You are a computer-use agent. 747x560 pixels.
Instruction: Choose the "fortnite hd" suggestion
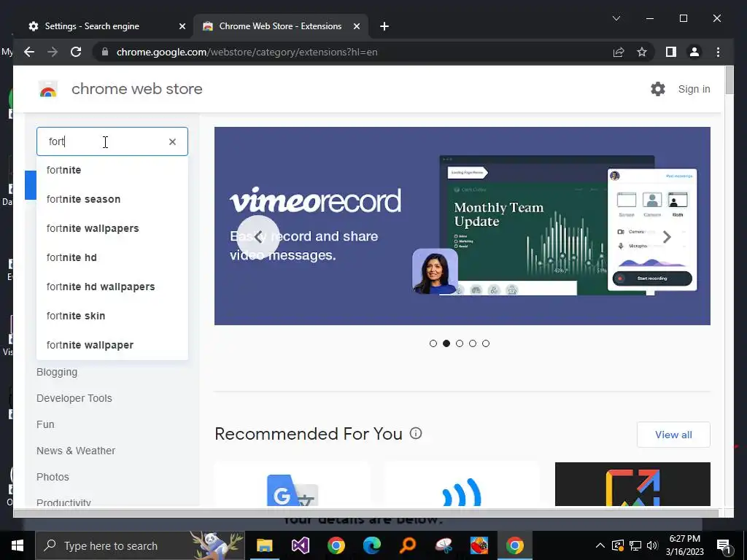pos(112,257)
